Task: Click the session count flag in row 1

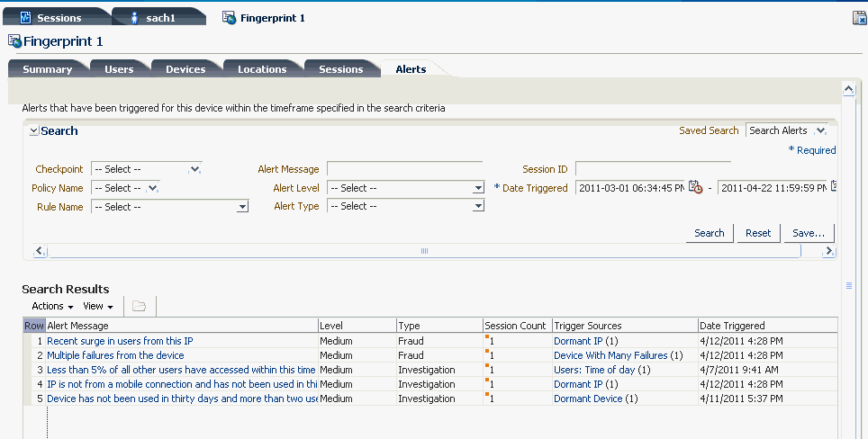Action: point(487,336)
